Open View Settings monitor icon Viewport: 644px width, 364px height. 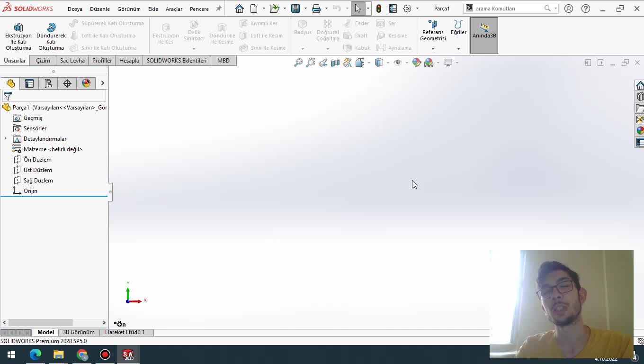(448, 63)
